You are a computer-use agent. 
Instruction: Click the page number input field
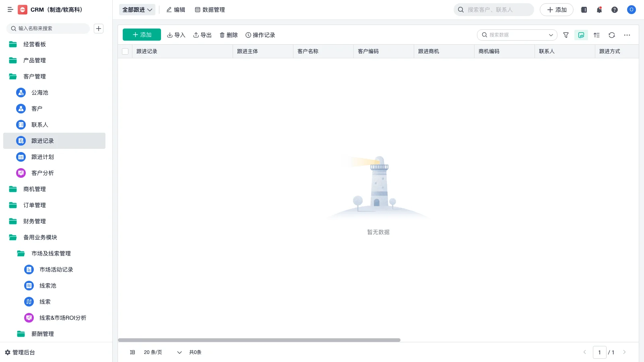(x=600, y=352)
